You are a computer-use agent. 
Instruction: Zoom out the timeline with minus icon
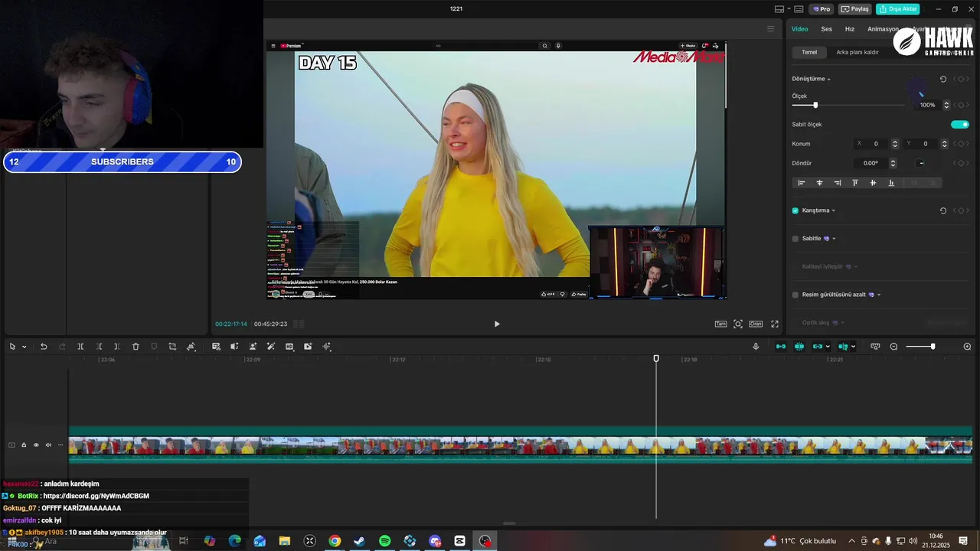(x=893, y=347)
